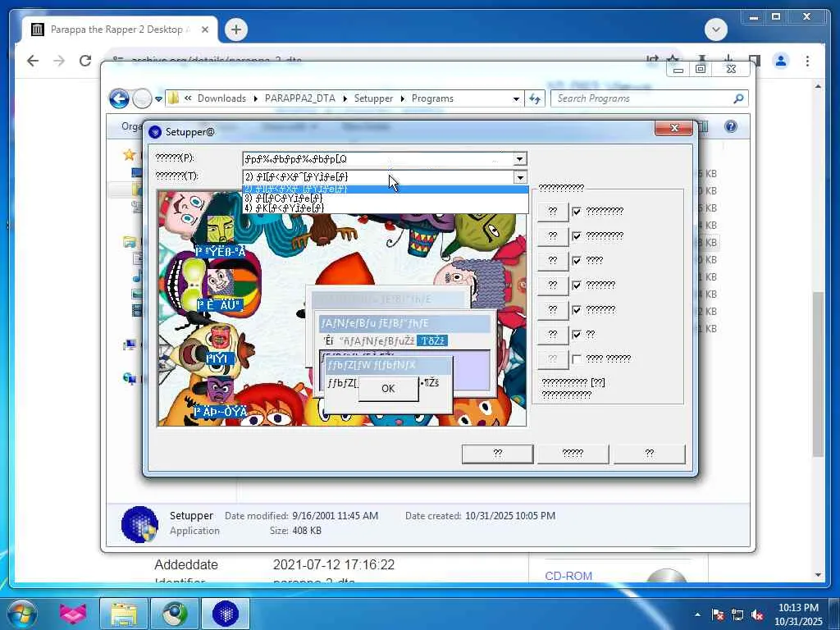This screenshot has width=840, height=630.
Task: Focus the Search Programs field
Action: click(643, 98)
